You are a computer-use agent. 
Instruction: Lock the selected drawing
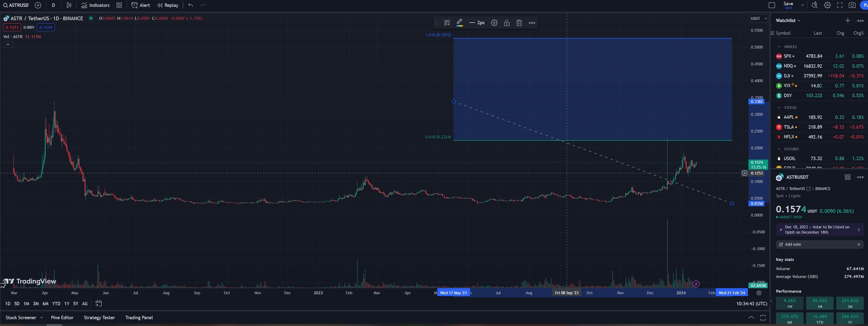tap(506, 23)
